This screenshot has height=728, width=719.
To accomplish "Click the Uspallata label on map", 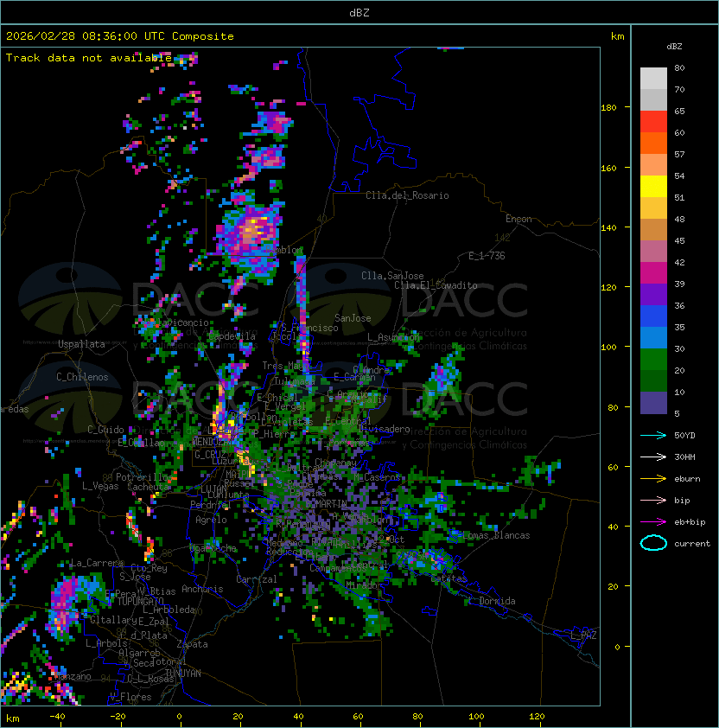I will 82,344.
